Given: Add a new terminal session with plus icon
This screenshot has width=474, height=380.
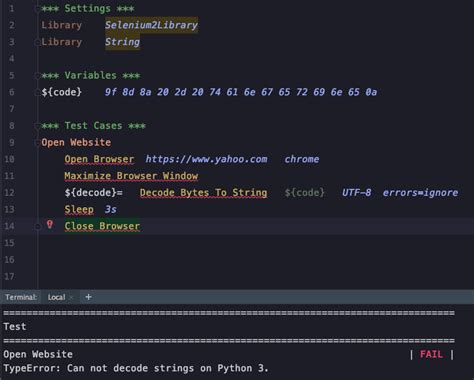Looking at the screenshot, I should (88, 297).
